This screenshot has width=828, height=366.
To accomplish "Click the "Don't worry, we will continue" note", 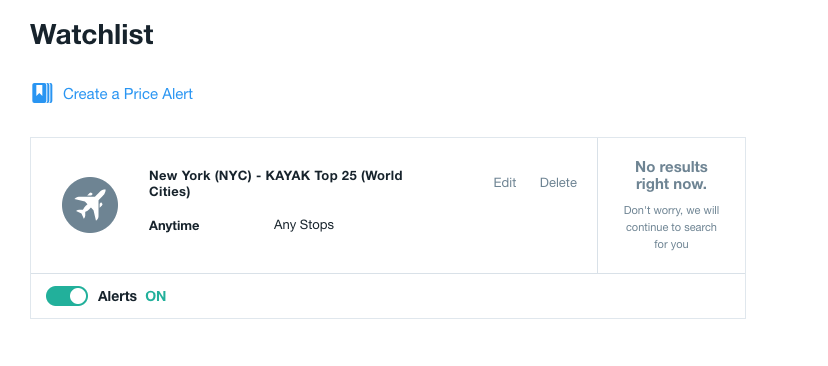I will (671, 227).
